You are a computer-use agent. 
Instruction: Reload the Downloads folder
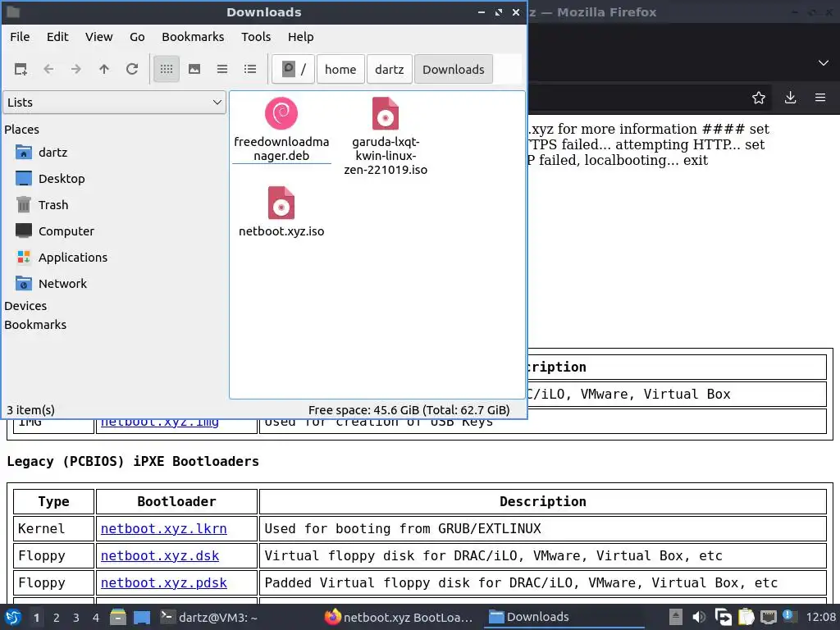click(132, 69)
